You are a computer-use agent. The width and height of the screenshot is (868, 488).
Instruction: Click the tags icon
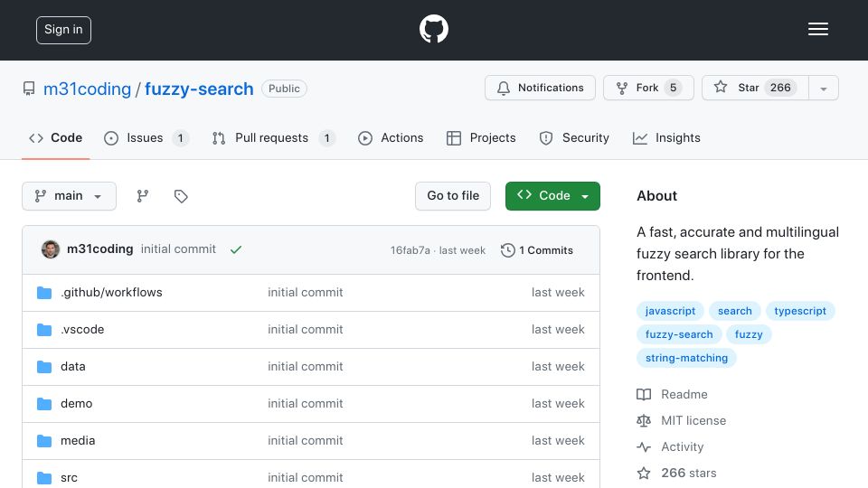coord(181,196)
